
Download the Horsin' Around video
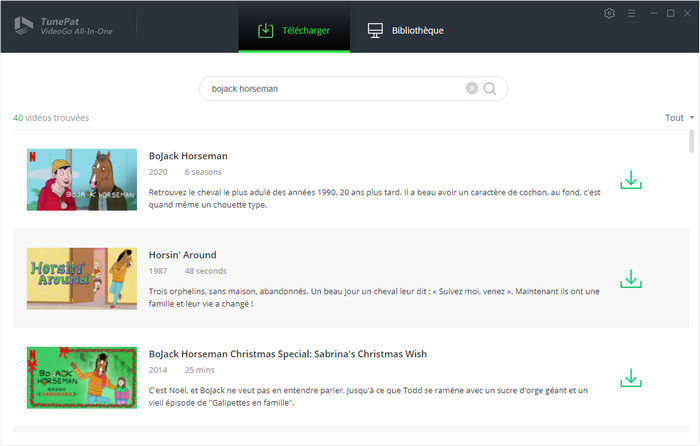(631, 279)
